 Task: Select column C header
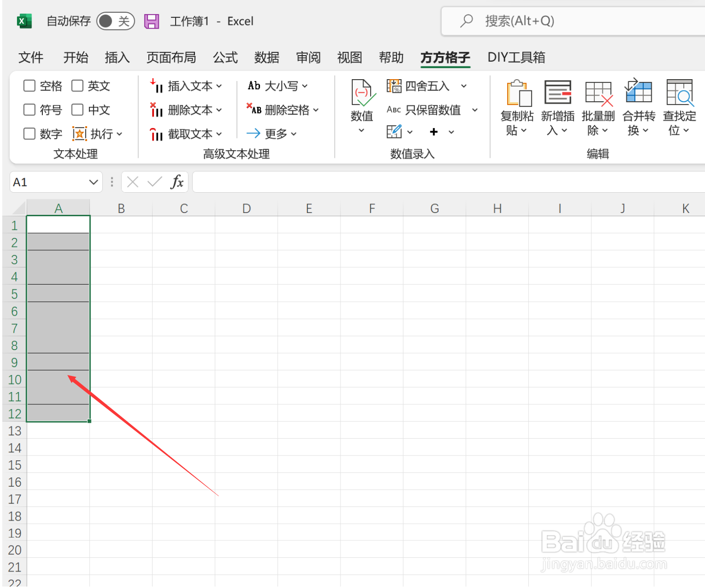coord(184,208)
